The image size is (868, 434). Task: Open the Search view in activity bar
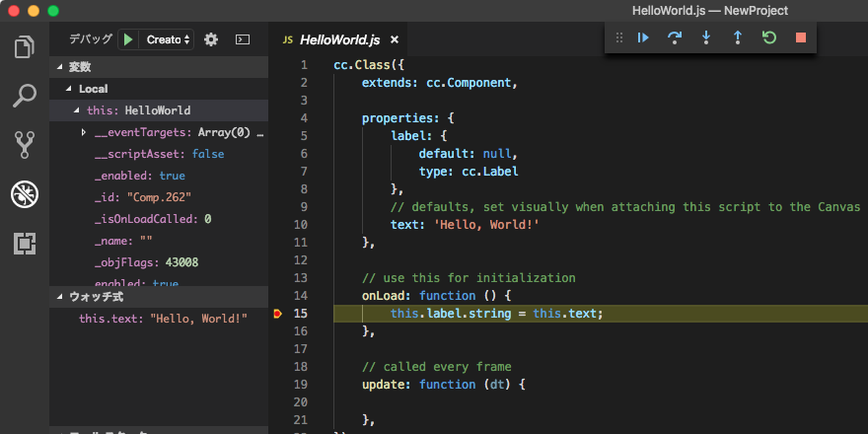coord(25,96)
